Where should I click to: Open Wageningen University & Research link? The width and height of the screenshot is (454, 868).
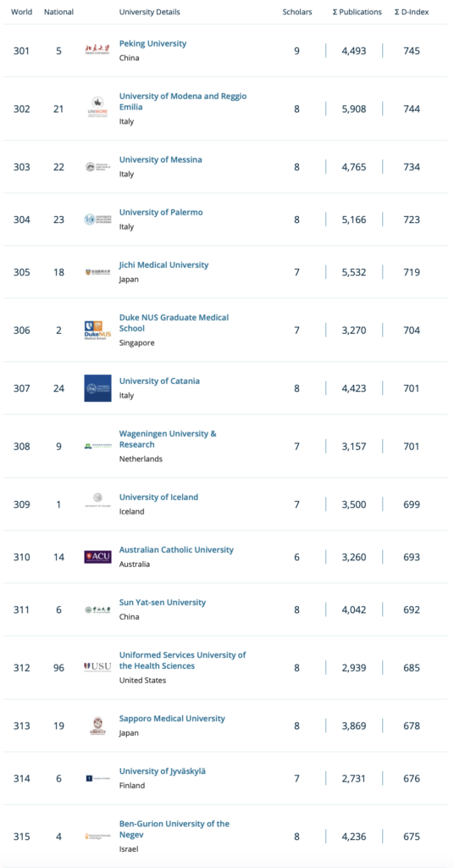point(168,439)
